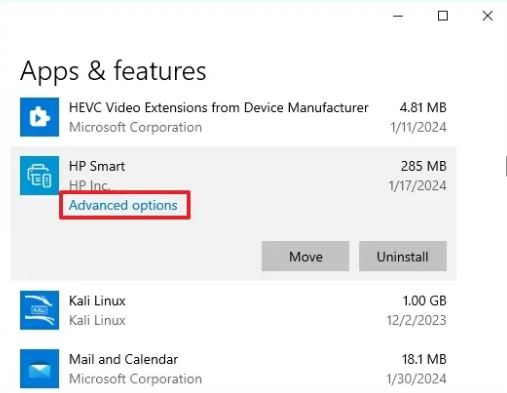Click the 1/11/2024 install date
The height and width of the screenshot is (393, 507).
pos(418,127)
